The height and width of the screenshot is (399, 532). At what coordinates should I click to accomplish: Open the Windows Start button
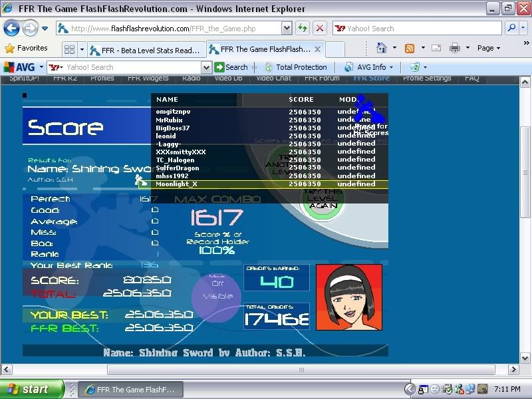[x=31, y=389]
